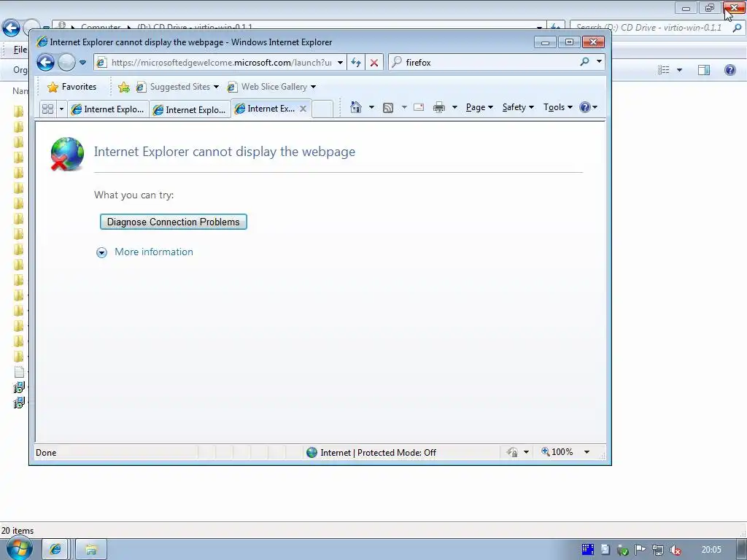Screen dimensions: 747x560
Task: Click the muted volume tray icon
Action: click(x=676, y=550)
